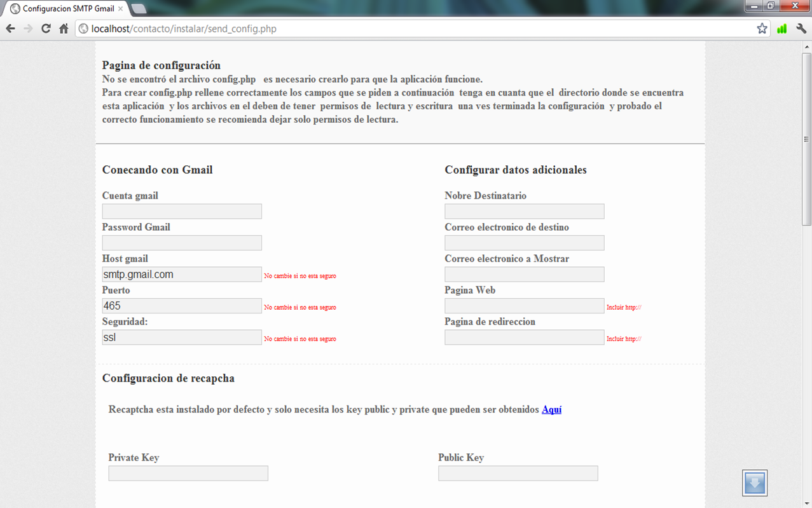Click the forward navigation arrow
This screenshot has height=508, width=812.
coord(28,29)
